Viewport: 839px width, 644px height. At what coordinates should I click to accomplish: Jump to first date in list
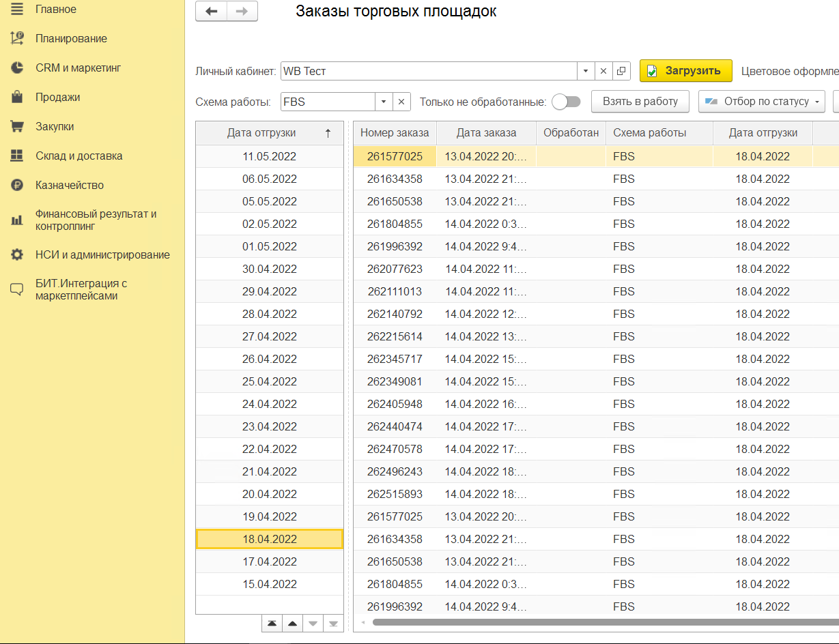(272, 624)
